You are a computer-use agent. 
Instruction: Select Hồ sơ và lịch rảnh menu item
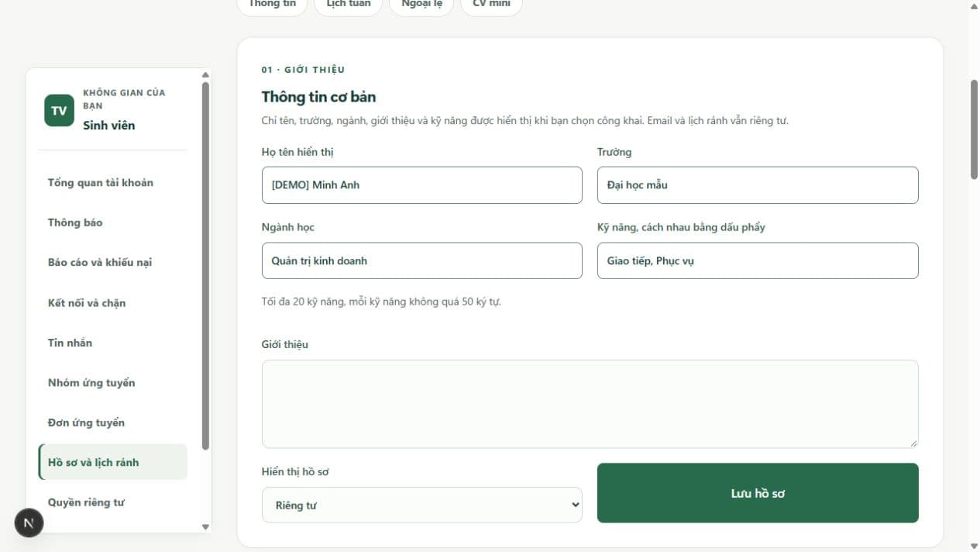pos(112,462)
